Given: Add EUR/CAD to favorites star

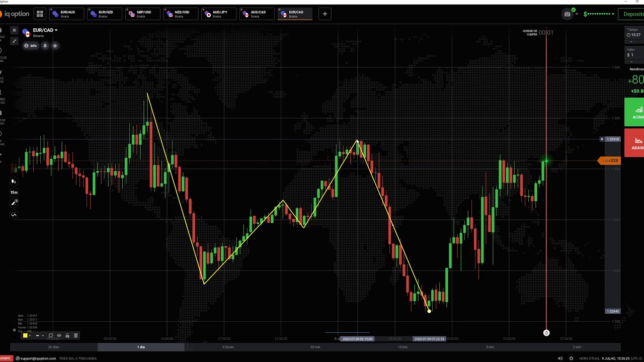Looking at the screenshot, I should tap(55, 46).
